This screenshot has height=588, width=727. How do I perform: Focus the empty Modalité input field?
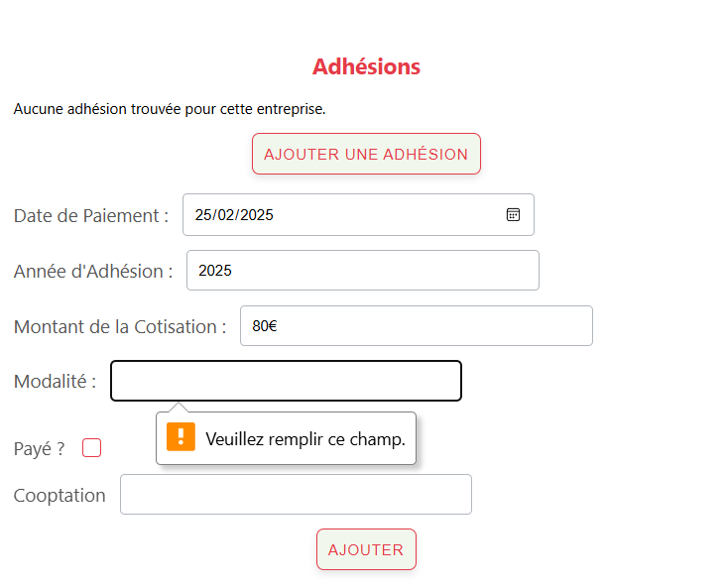(286, 381)
